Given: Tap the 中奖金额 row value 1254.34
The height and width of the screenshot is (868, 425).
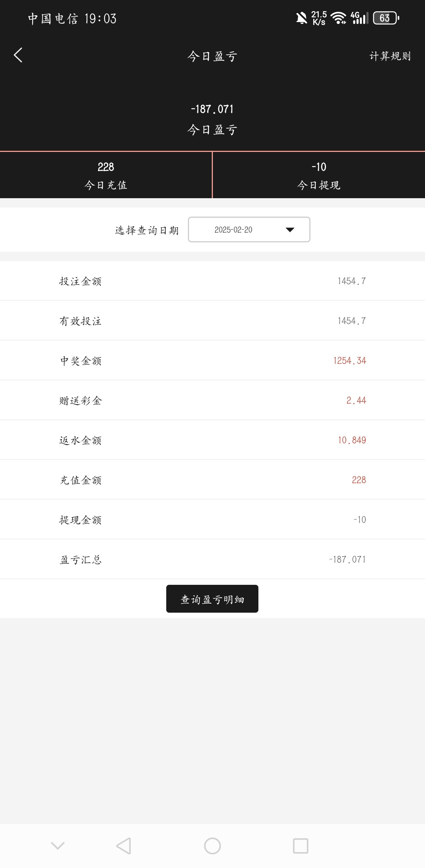Looking at the screenshot, I should coord(349,361).
